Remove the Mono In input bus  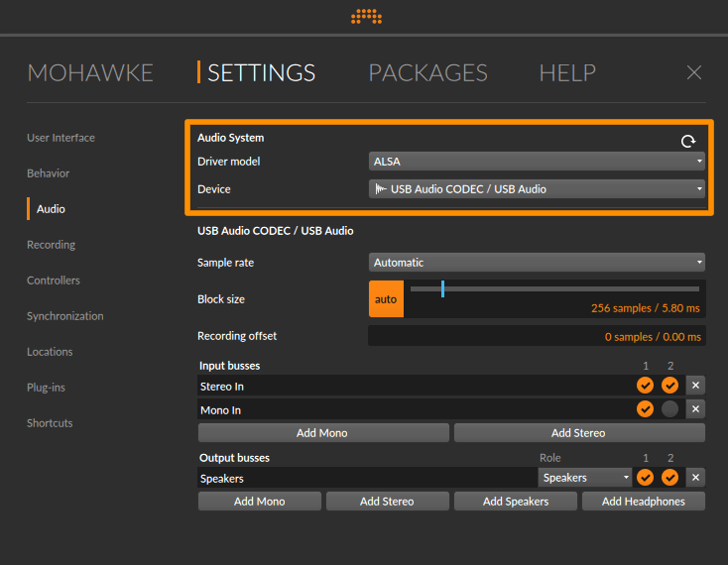point(695,409)
